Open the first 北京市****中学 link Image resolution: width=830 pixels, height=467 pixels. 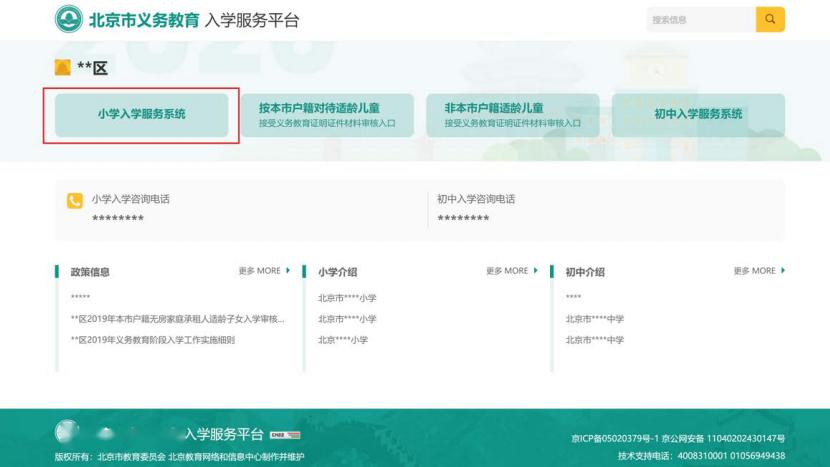click(594, 319)
